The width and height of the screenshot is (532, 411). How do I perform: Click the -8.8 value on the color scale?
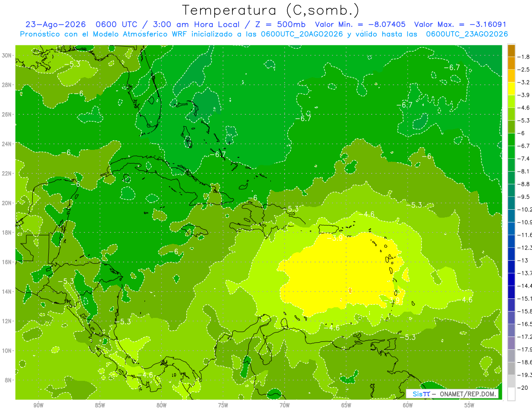524,184
